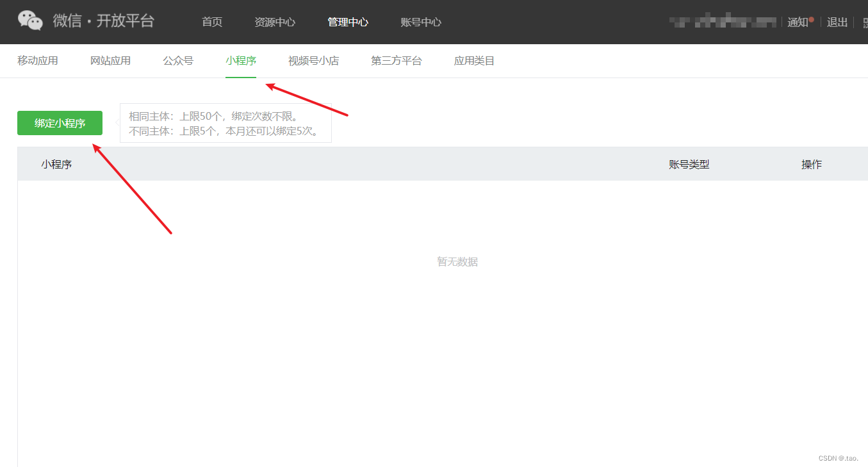Click the 小程序 column header
Screen dimensions: 868x467
point(56,164)
